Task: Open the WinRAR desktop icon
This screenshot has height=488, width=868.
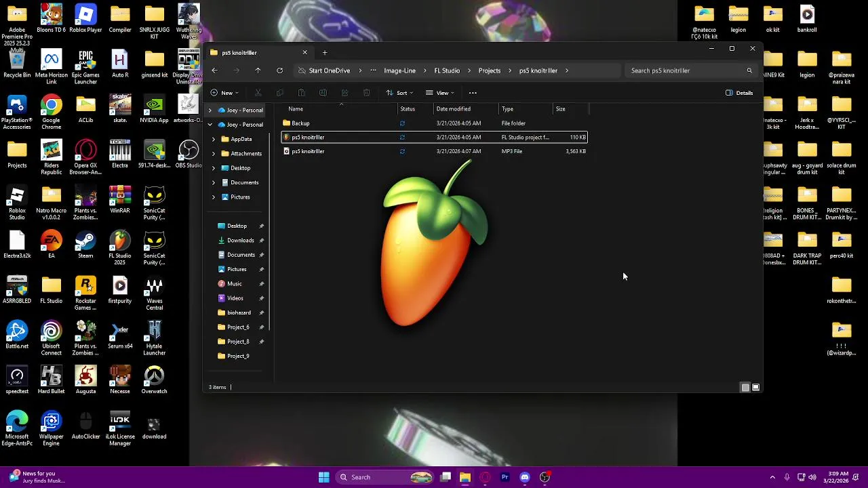Action: [x=120, y=199]
